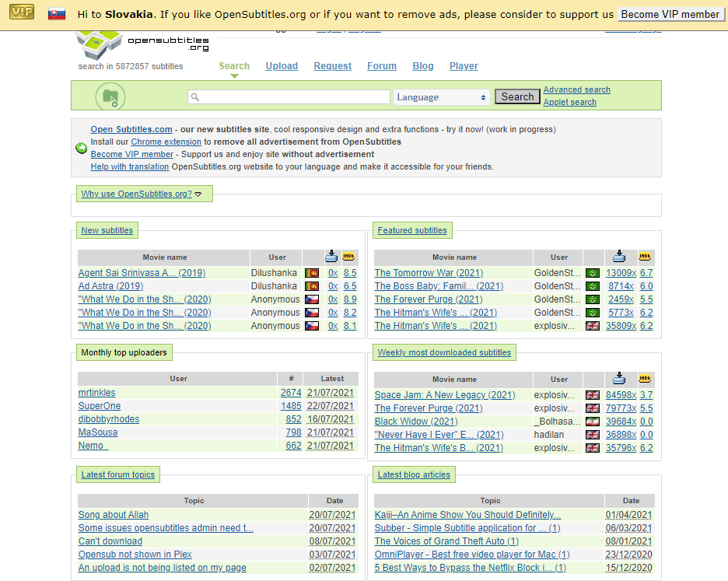The image size is (728, 581).
Task: Click the Slovakia flag icon in banner
Action: point(57,15)
